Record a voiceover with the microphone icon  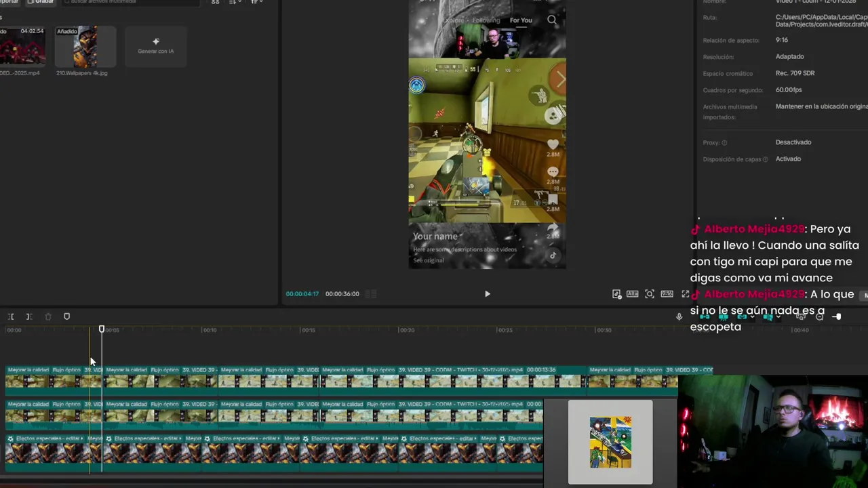pos(679,317)
